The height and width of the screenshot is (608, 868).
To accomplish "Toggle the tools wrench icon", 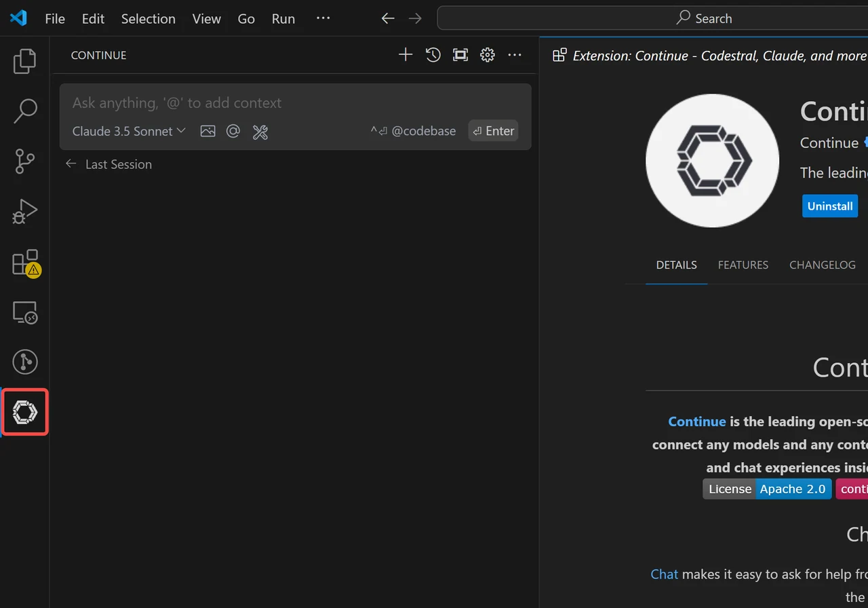I will point(260,132).
